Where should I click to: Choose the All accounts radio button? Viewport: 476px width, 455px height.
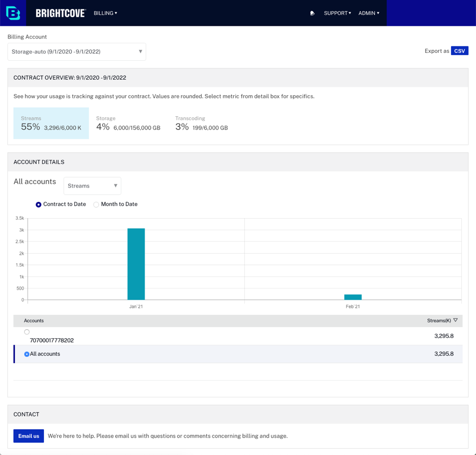(x=27, y=354)
